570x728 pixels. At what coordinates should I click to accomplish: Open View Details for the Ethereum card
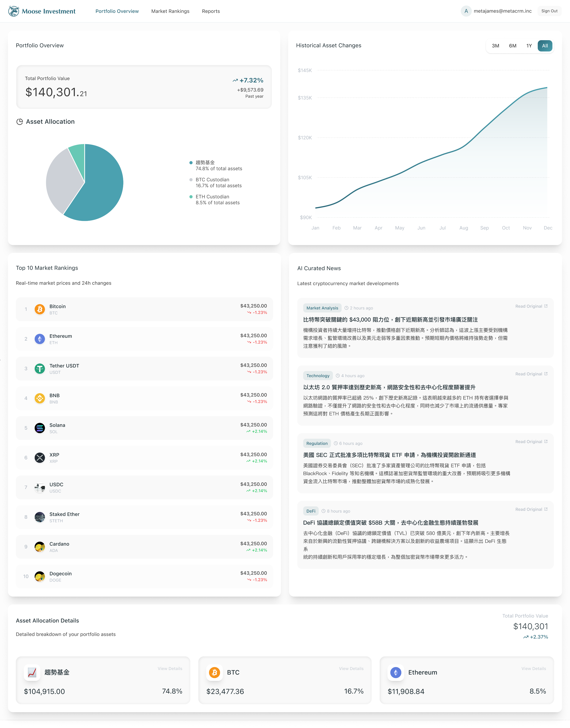(534, 669)
